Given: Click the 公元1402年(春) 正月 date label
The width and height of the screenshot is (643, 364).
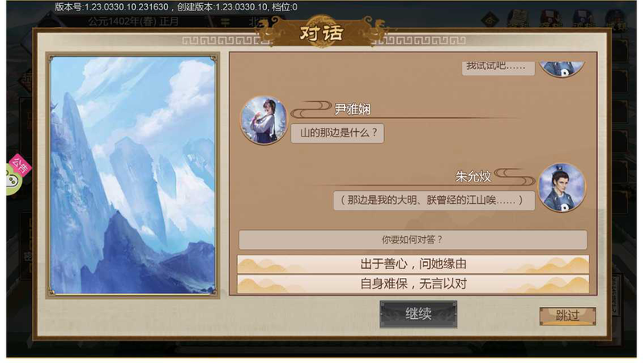Looking at the screenshot, I should point(133,22).
